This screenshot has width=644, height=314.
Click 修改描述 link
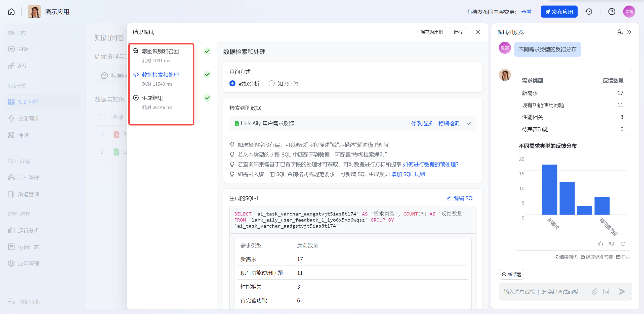pos(422,123)
